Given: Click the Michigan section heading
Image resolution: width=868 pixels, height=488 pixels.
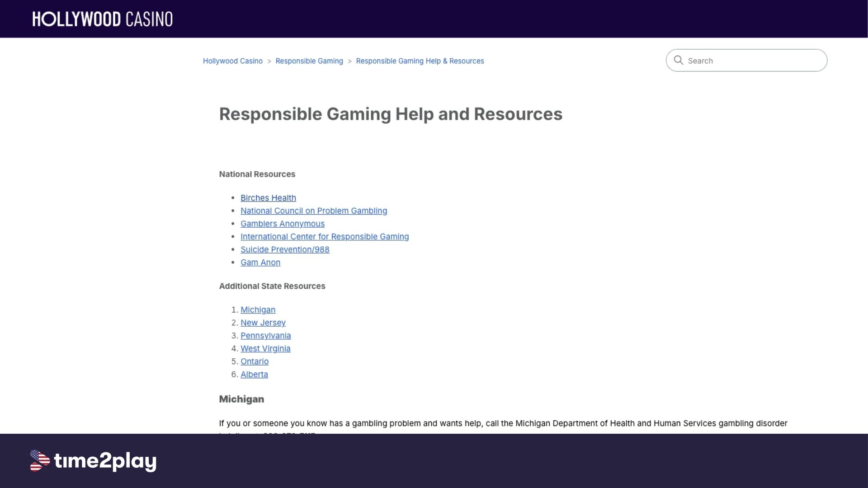Looking at the screenshot, I should tap(241, 399).
